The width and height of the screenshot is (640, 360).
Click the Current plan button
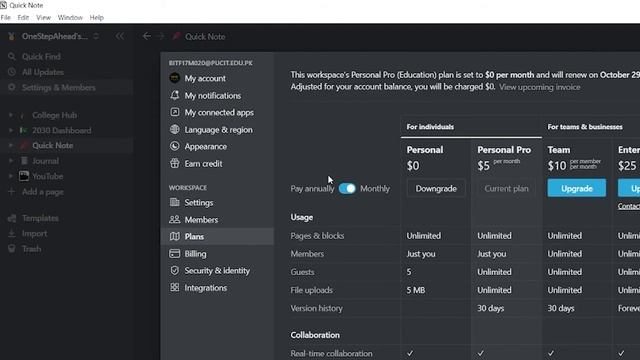coord(506,188)
